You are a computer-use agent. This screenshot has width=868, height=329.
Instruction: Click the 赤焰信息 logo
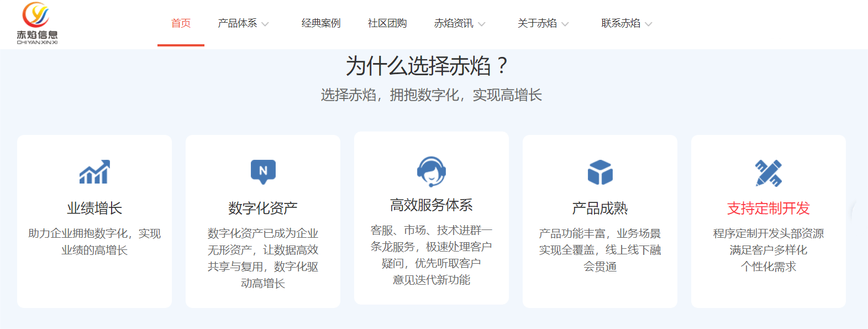tap(37, 23)
